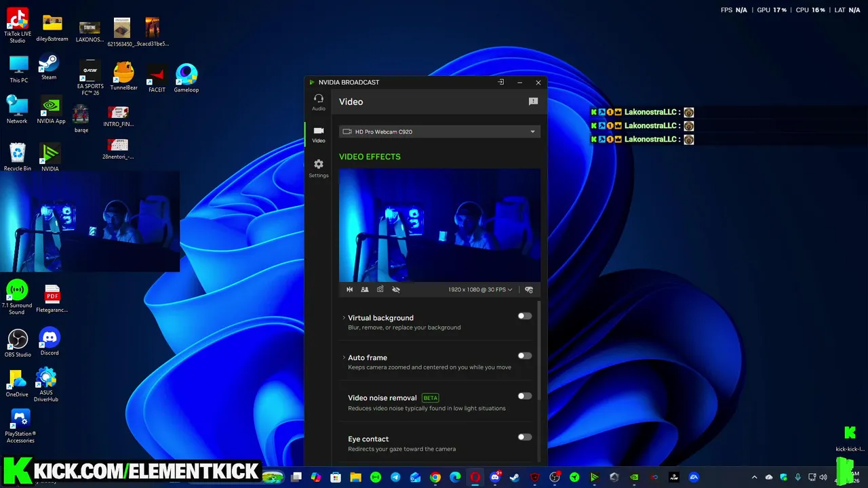Turn on the Auto frame toggle
868x488 pixels.
[525, 356]
